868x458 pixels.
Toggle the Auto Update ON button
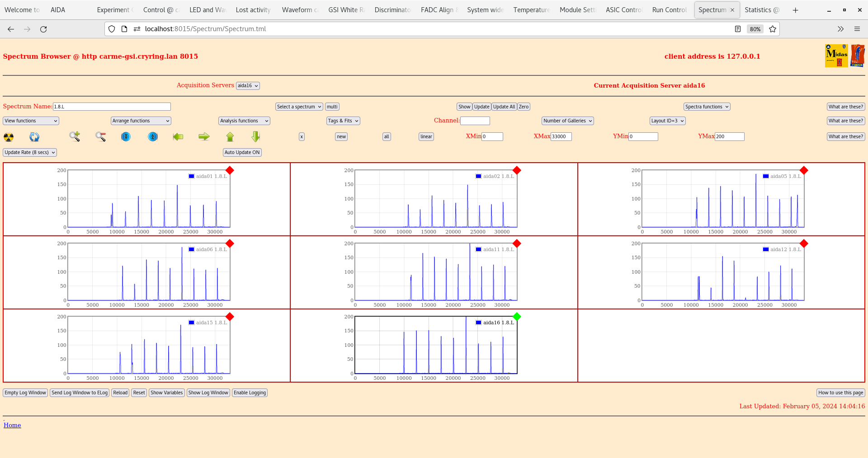pyautogui.click(x=242, y=153)
